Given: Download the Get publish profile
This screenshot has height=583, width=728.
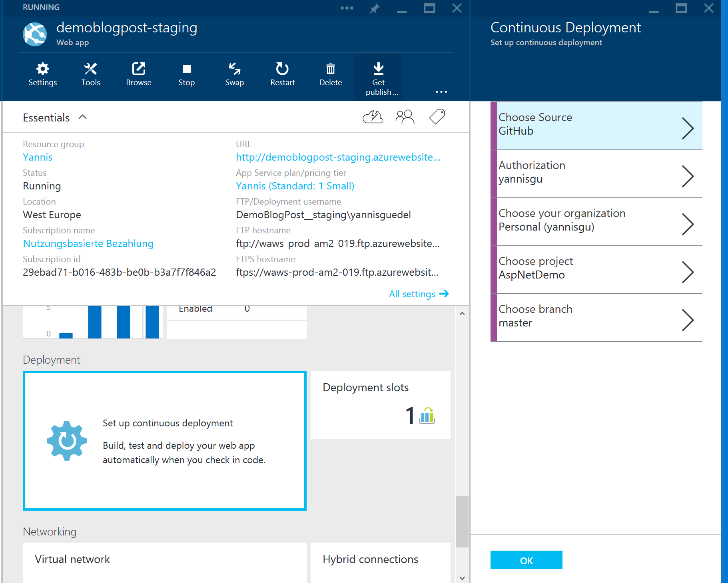Looking at the screenshot, I should click(x=378, y=78).
